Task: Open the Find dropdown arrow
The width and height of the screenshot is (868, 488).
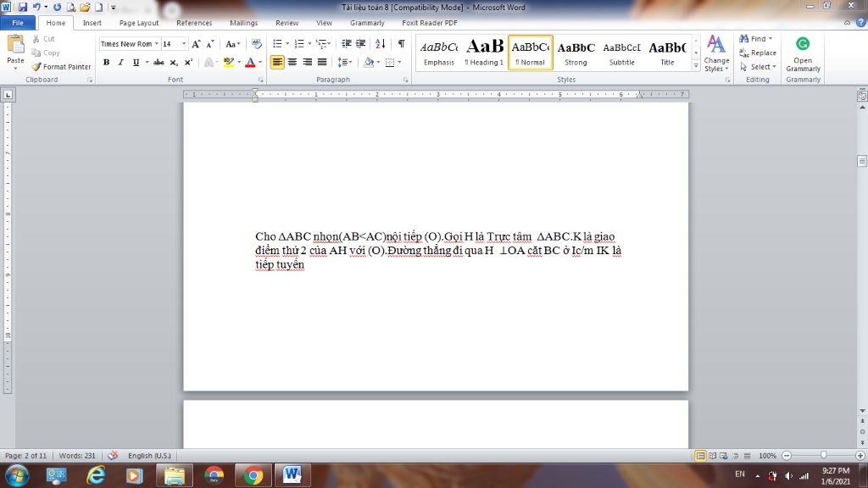Action: [771, 39]
